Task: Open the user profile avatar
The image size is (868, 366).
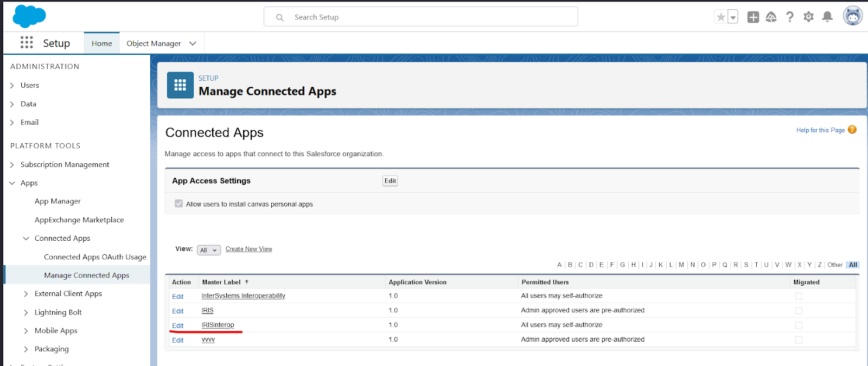Action: click(x=853, y=16)
